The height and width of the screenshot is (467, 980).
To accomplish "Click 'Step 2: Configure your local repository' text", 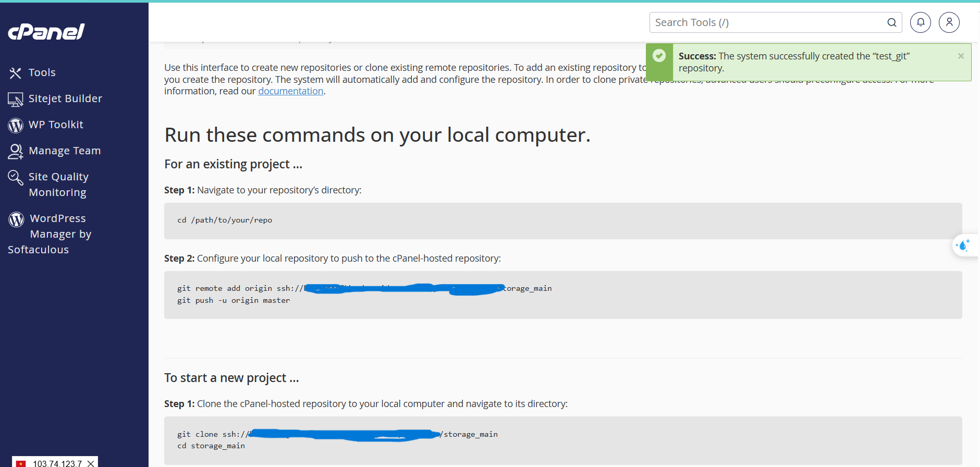I will pos(333,259).
